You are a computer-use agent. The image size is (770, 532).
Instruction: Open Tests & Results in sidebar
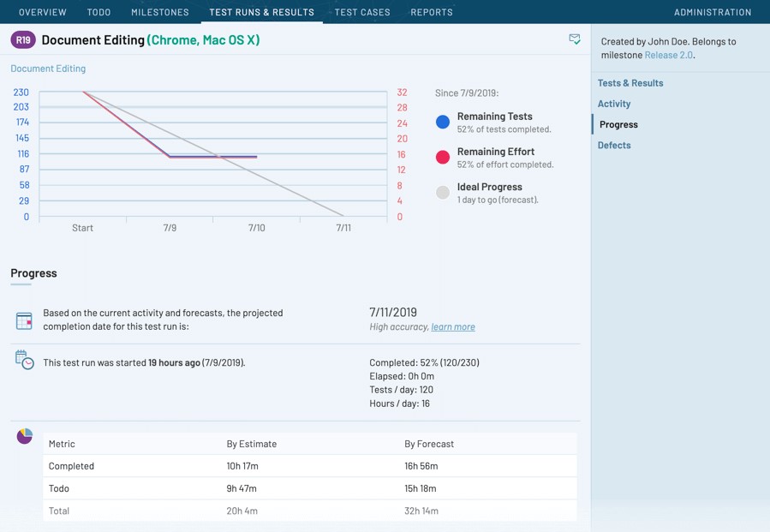[x=630, y=83]
